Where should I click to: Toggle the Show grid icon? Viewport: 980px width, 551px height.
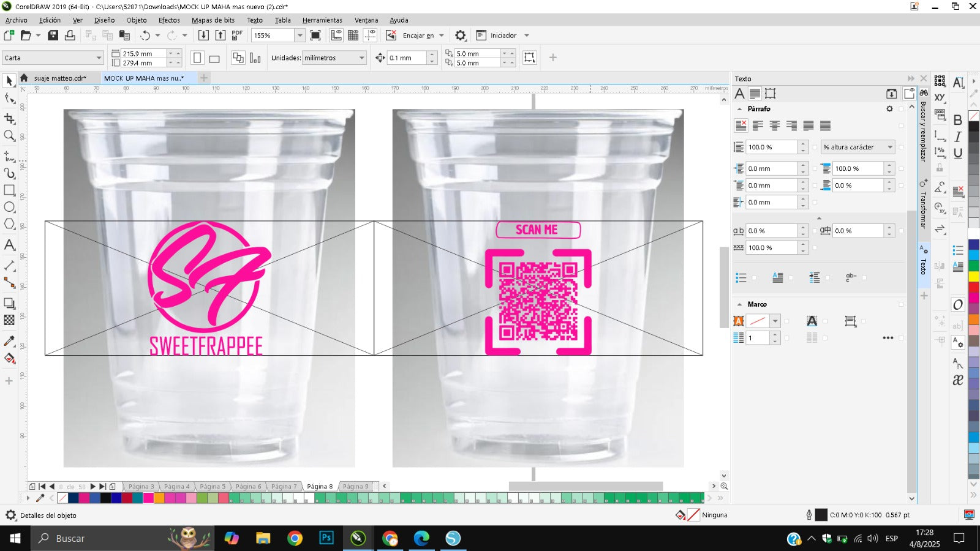pos(353,36)
